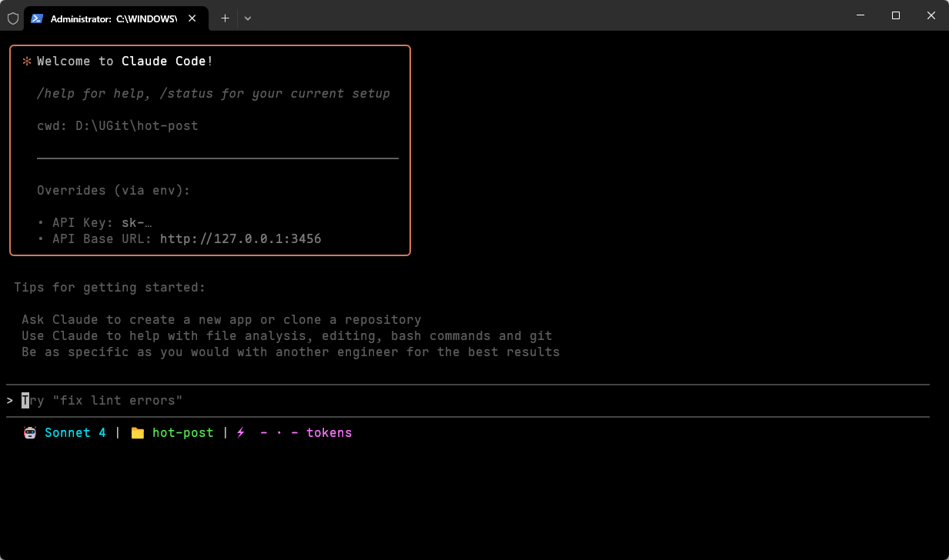Click the pink tokens label in status line
949x560 pixels.
click(329, 433)
